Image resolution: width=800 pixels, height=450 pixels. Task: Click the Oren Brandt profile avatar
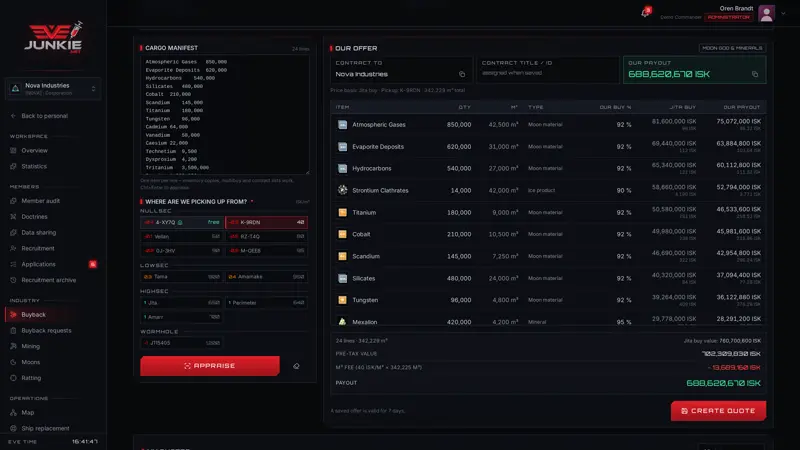coord(766,13)
